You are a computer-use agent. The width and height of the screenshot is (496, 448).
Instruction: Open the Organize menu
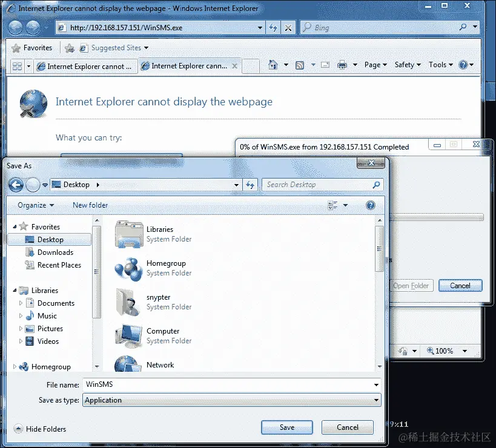click(36, 205)
